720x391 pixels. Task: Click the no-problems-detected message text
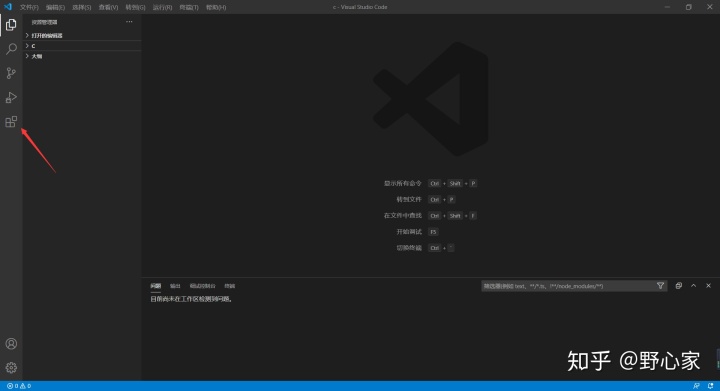click(x=191, y=299)
